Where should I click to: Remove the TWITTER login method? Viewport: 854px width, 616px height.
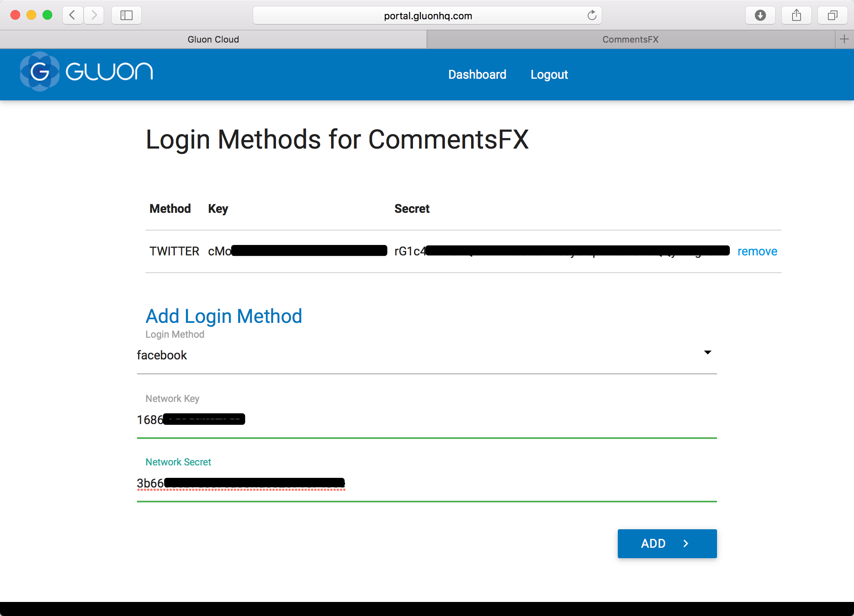tap(757, 251)
